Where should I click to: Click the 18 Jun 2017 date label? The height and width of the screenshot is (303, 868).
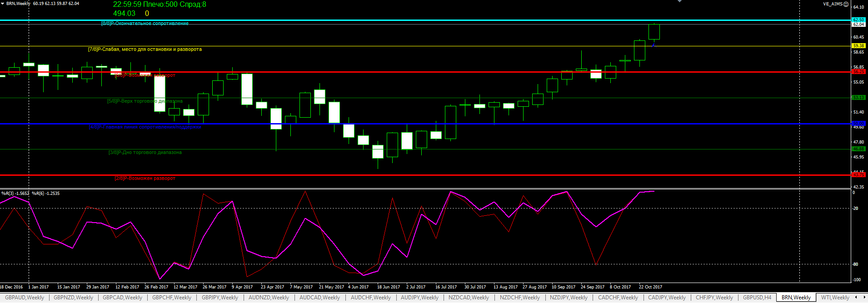click(x=389, y=287)
